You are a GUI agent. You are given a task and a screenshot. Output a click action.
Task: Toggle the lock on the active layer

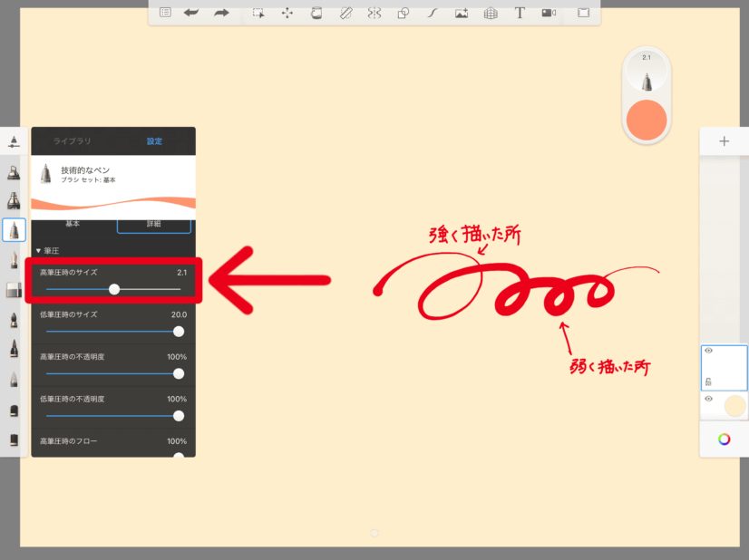(708, 382)
